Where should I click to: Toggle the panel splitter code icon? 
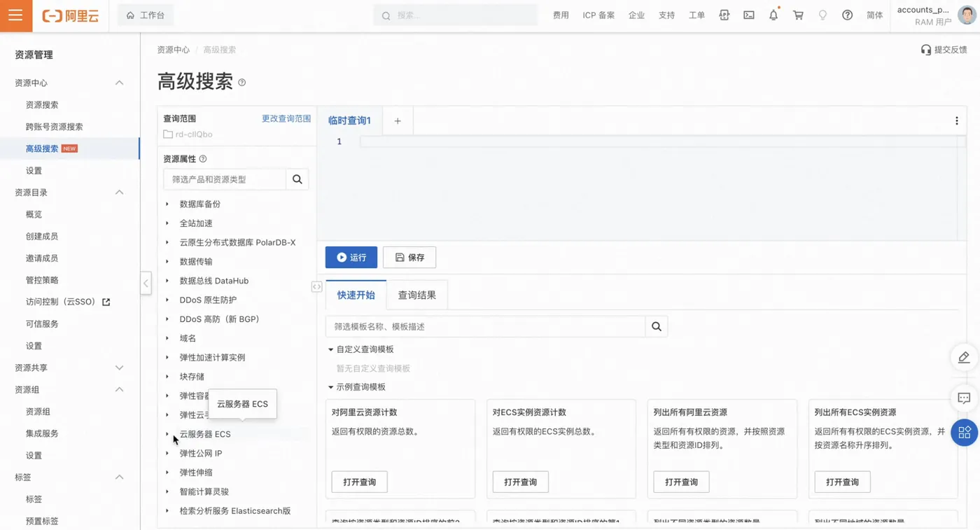316,286
